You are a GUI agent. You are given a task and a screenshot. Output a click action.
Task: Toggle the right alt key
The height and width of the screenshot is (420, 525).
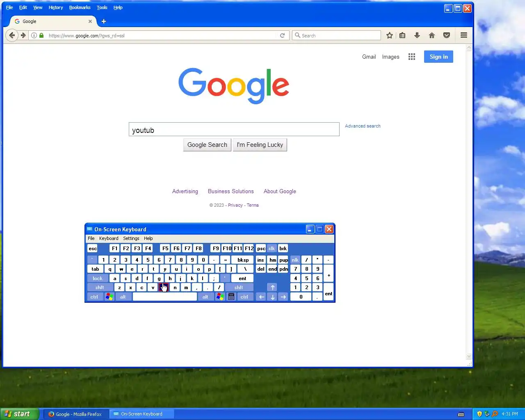coord(205,297)
